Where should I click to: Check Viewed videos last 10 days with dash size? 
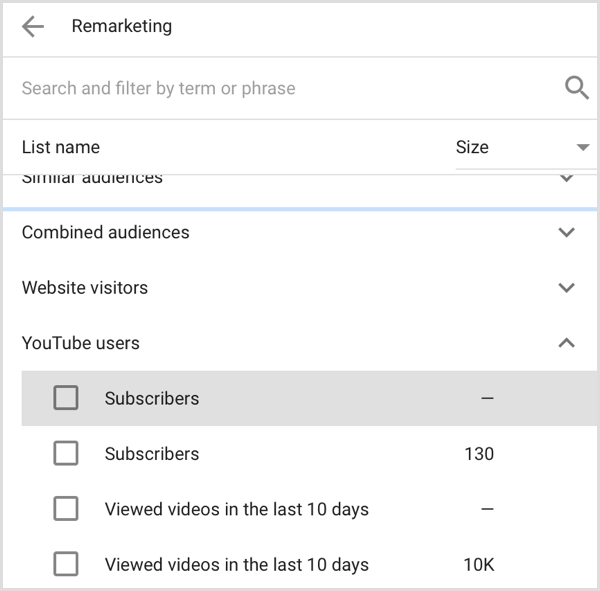[x=66, y=509]
